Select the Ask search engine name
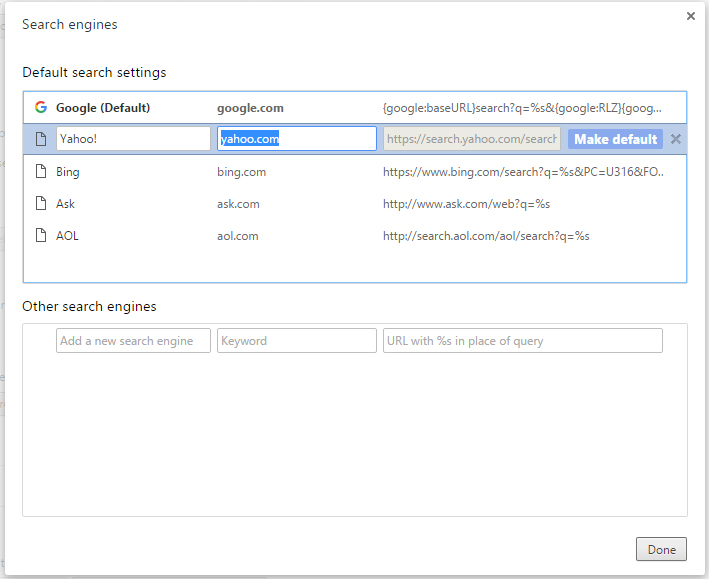709x579 pixels. point(66,204)
